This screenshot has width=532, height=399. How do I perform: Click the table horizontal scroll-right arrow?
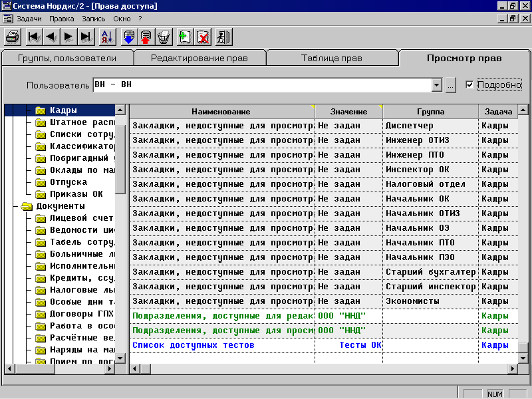coord(512,368)
